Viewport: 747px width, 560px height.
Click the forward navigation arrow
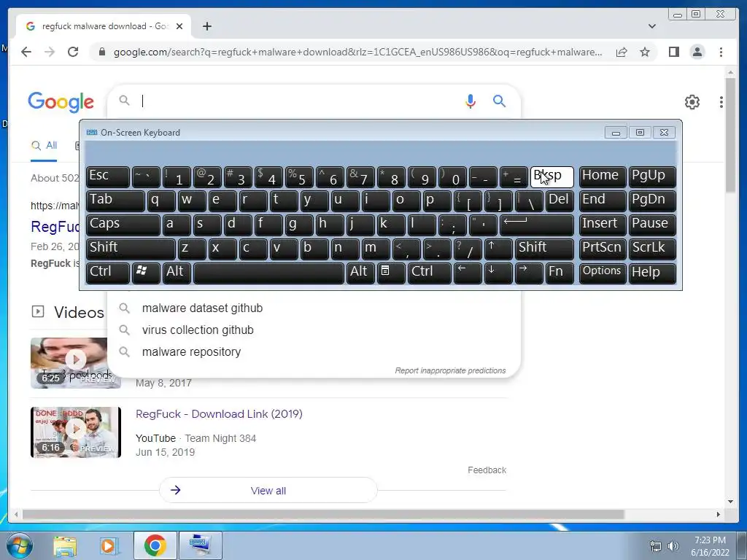50,52
